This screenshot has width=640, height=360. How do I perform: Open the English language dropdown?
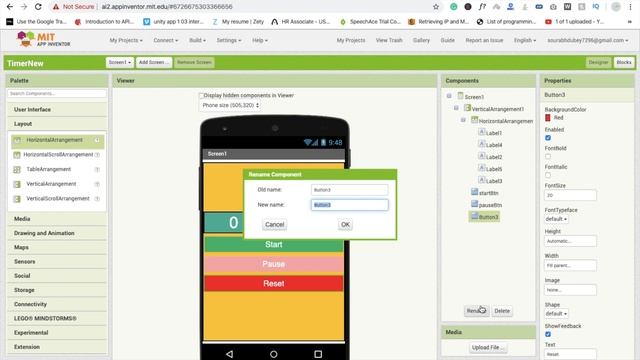tap(525, 40)
